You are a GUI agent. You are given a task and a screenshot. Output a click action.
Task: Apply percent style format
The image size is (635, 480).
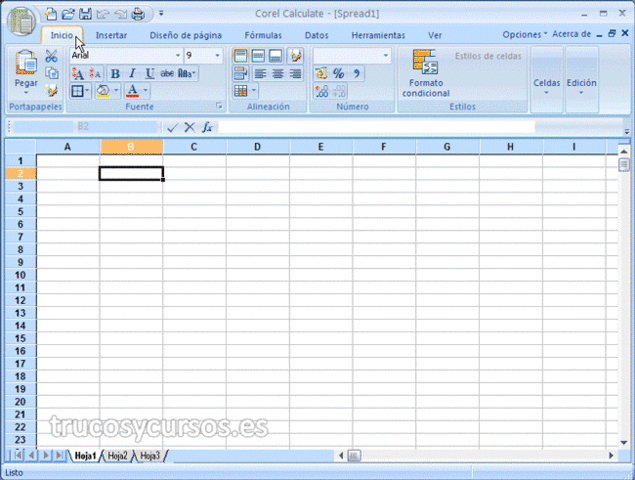tap(339, 73)
